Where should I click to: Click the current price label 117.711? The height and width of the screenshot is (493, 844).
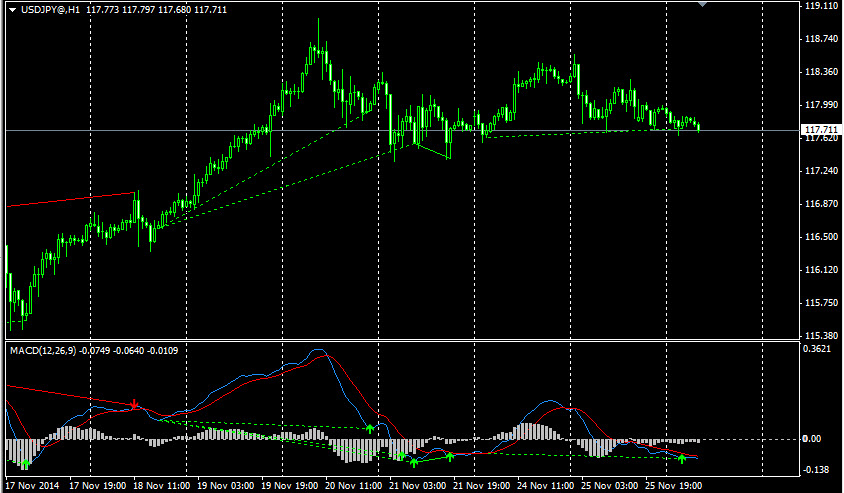point(821,130)
